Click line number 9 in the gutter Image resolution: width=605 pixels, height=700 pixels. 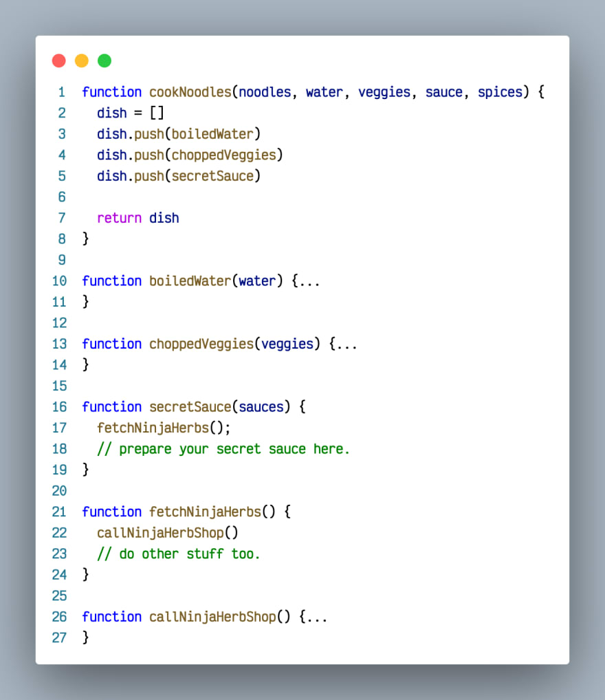click(62, 261)
